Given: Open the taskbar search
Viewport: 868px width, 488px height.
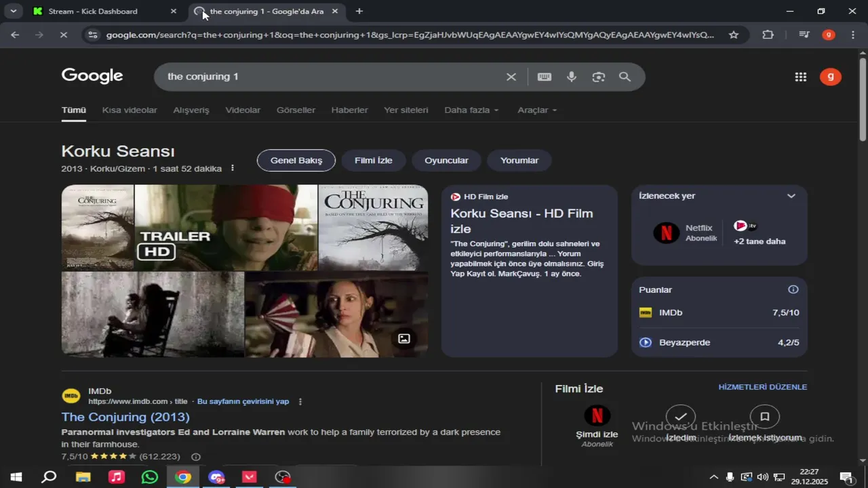Looking at the screenshot, I should 49,477.
